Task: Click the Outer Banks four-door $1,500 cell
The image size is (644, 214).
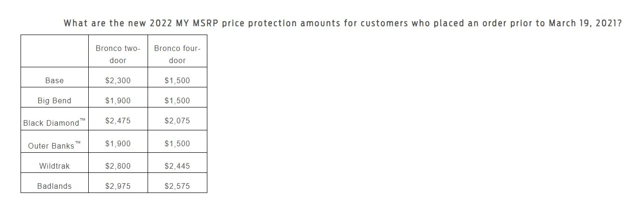Action: click(177, 143)
